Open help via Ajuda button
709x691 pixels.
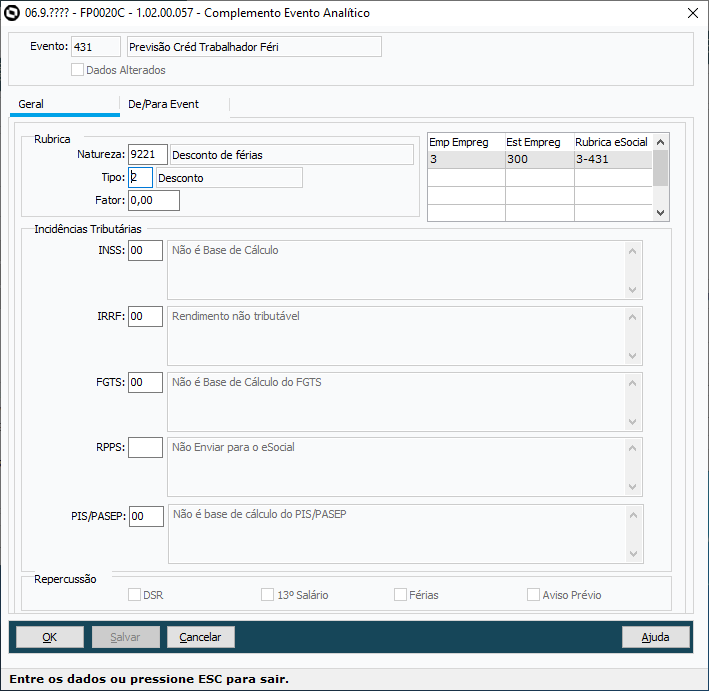(x=656, y=637)
